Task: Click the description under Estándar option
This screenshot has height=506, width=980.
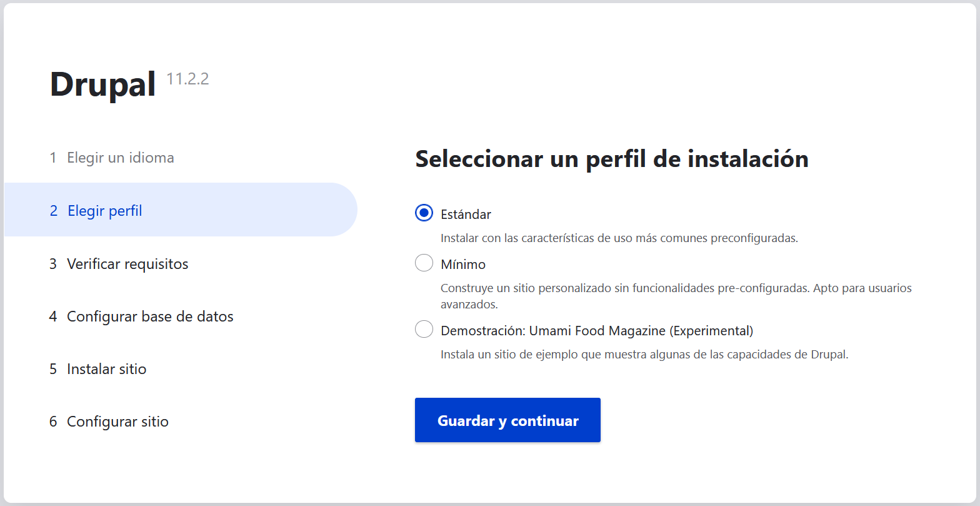Action: click(619, 238)
